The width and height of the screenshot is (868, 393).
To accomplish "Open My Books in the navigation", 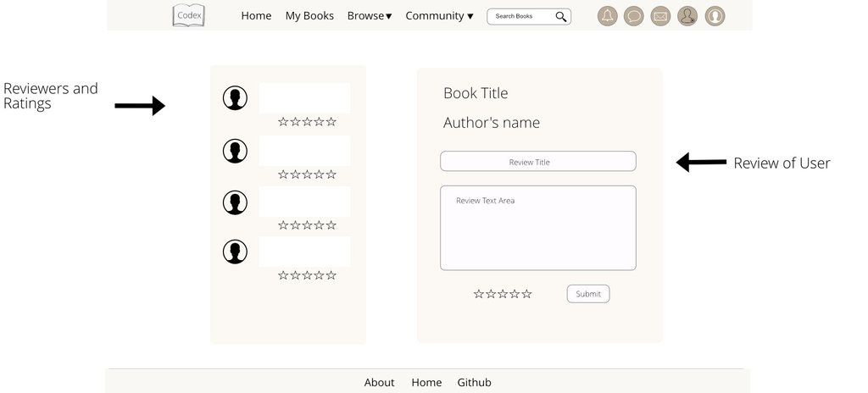I will [309, 16].
